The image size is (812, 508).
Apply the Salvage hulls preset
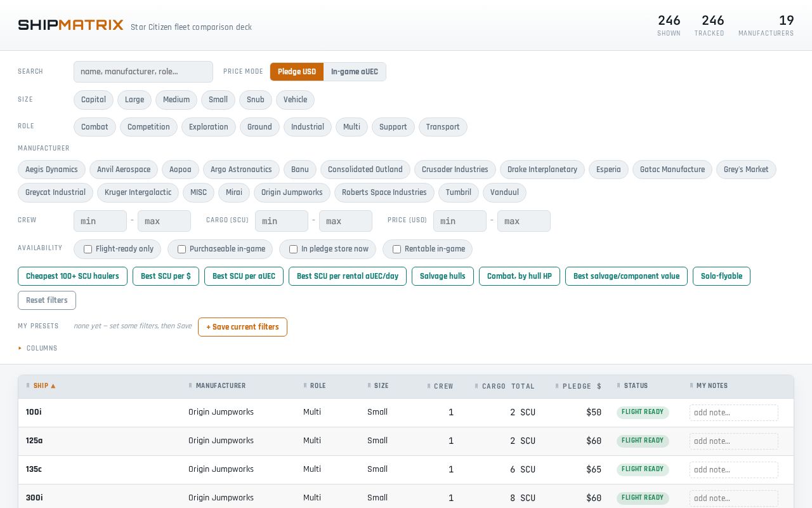(x=443, y=276)
